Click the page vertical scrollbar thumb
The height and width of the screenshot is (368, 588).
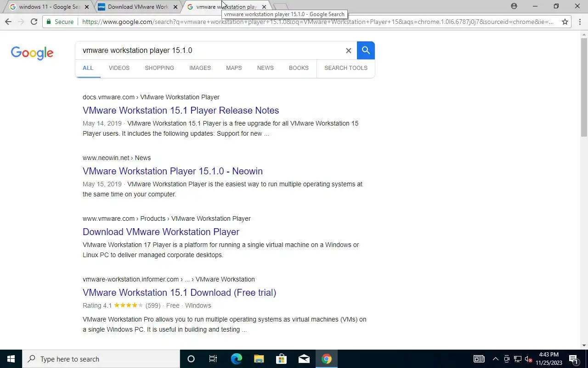pos(584,86)
